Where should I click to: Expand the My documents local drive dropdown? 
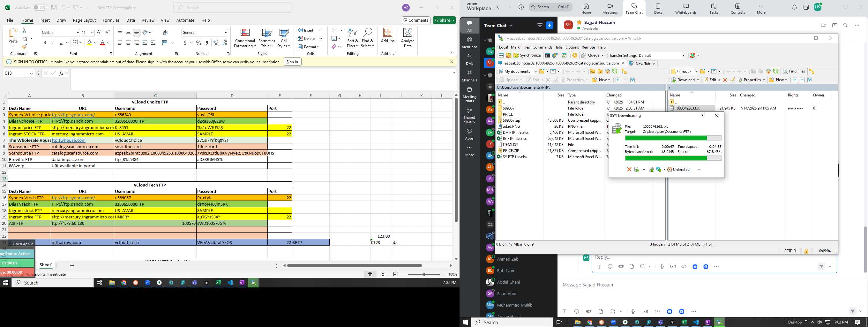pyautogui.click(x=536, y=71)
